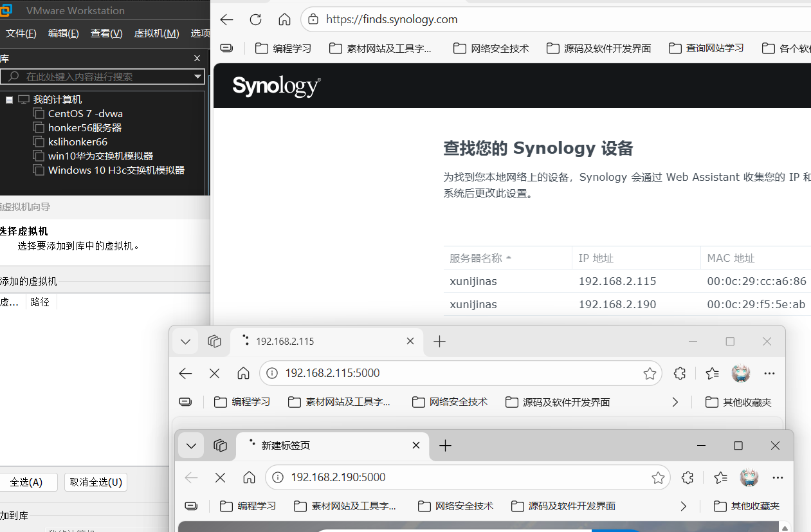Screen dimensions: 811x532
Task: Collapse the 我的计算机 tree node
Action: pyautogui.click(x=9, y=100)
